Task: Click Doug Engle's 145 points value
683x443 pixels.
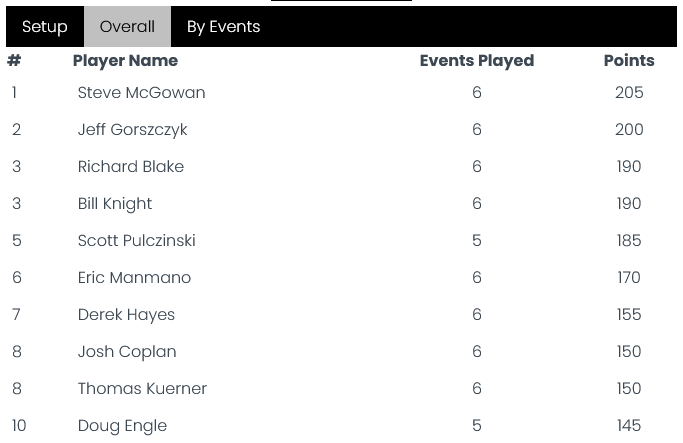Action: coord(629,426)
